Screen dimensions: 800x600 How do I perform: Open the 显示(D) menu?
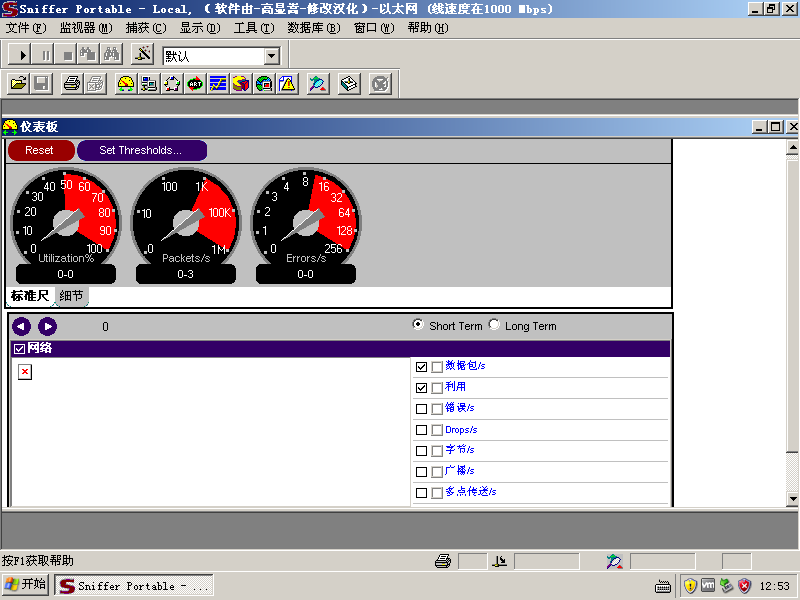point(200,28)
